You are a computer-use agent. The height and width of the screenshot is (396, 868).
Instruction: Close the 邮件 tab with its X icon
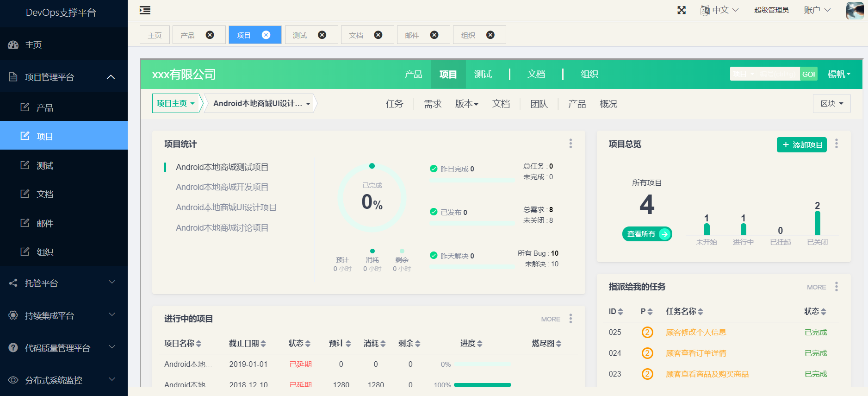pyautogui.click(x=434, y=35)
